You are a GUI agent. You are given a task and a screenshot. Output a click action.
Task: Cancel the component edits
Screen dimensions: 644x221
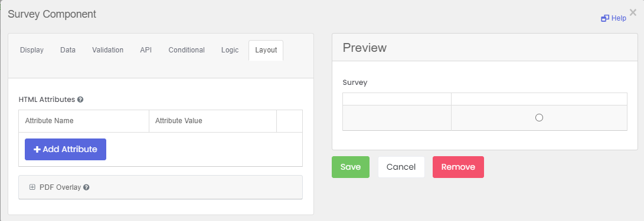click(401, 167)
